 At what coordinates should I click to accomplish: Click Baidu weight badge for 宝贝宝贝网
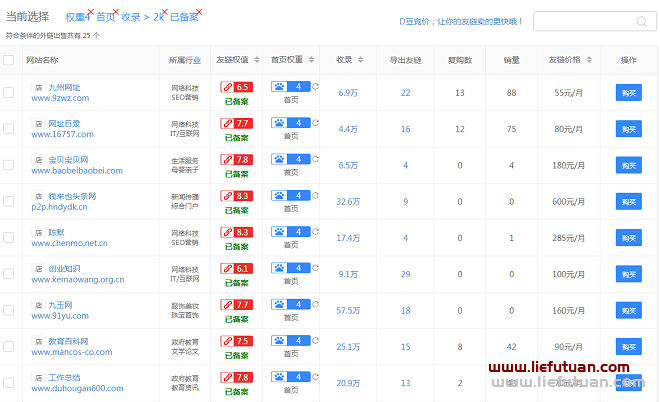click(291, 159)
